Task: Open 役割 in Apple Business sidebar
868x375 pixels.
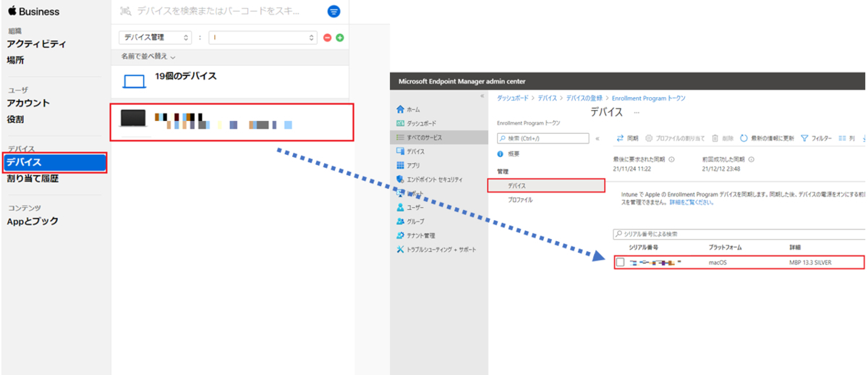Action: coord(15,119)
